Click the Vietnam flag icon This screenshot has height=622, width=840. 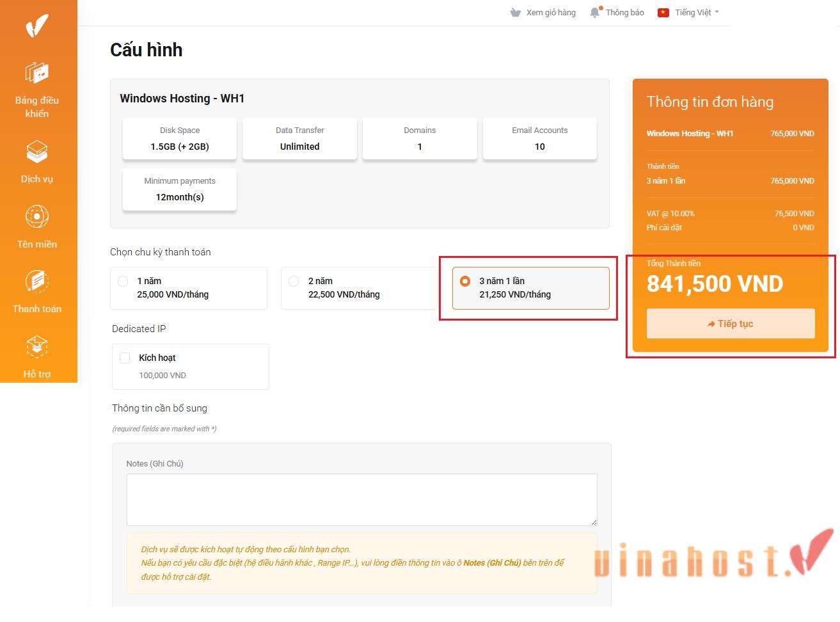[663, 13]
